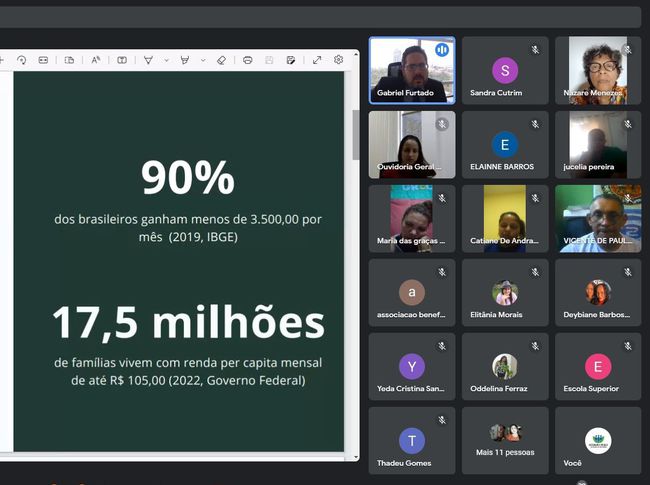The height and width of the screenshot is (485, 650).
Task: Click the PDF viewer vertical scrollbar
Action: pos(356,135)
